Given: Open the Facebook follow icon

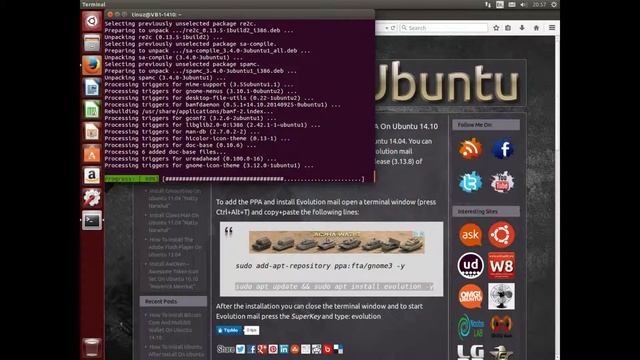Looking at the screenshot, I should [x=502, y=149].
